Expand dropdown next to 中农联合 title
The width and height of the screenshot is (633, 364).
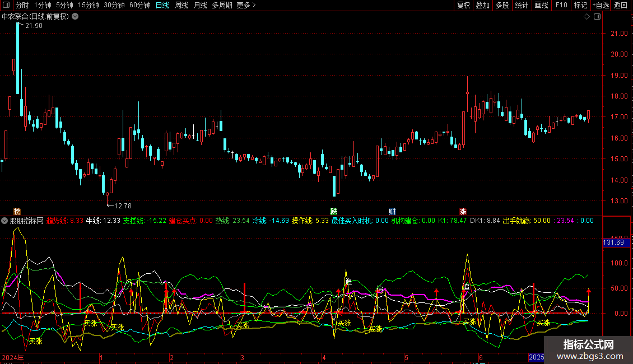76,16
